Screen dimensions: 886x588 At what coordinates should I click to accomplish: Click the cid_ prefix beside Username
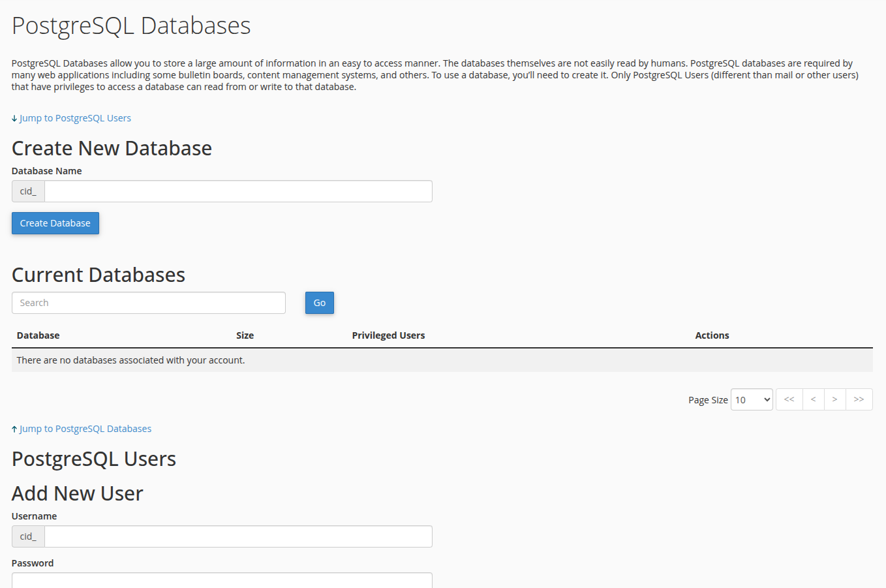pyautogui.click(x=28, y=536)
